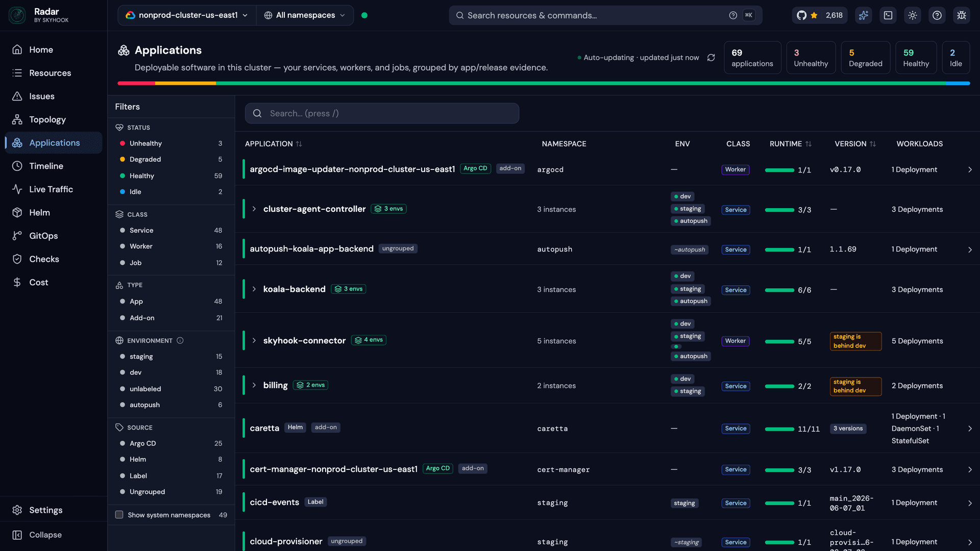
Task: Collapse the sidebar
Action: pos(54,535)
